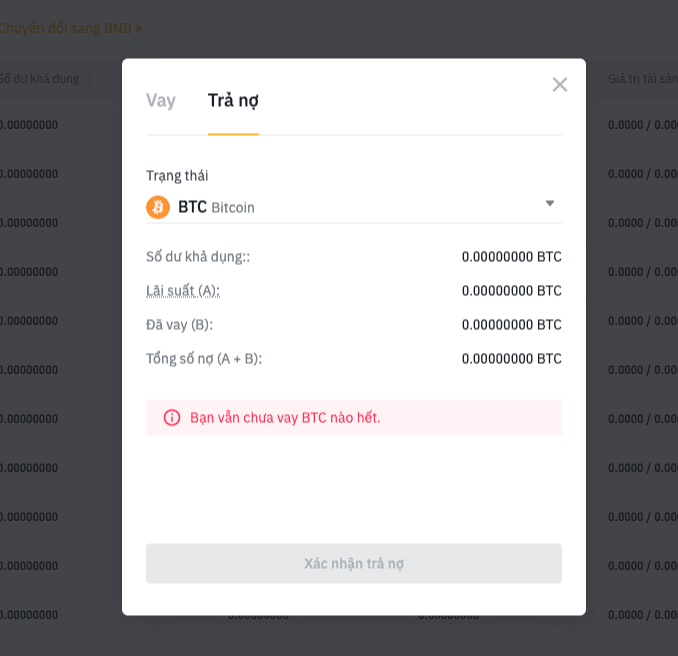This screenshot has height=656, width=678.
Task: Click the underlined Lãi suất (A) label
Action: point(183,291)
